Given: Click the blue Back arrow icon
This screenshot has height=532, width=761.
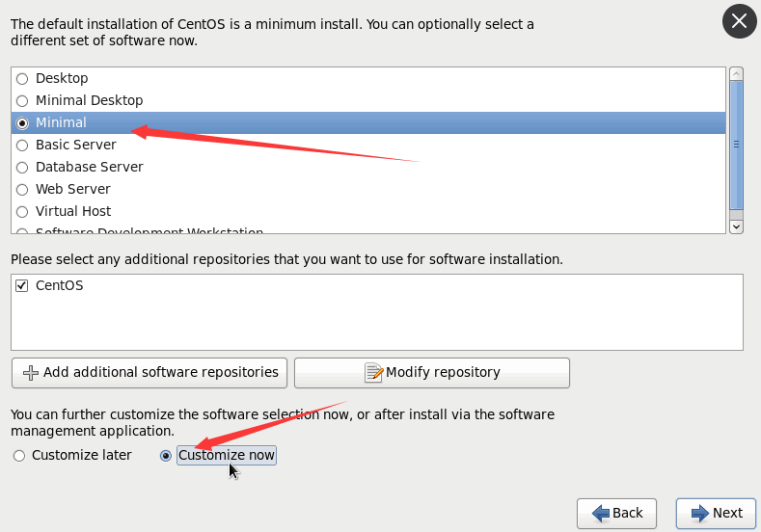Looking at the screenshot, I should pyautogui.click(x=600, y=514).
